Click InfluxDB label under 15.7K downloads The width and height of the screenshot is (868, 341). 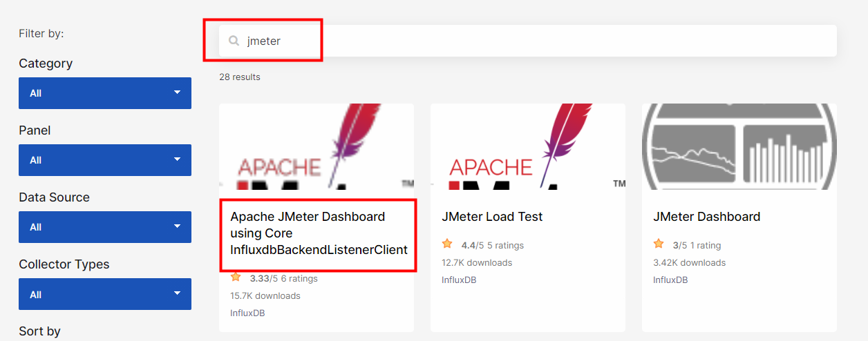pyautogui.click(x=247, y=313)
